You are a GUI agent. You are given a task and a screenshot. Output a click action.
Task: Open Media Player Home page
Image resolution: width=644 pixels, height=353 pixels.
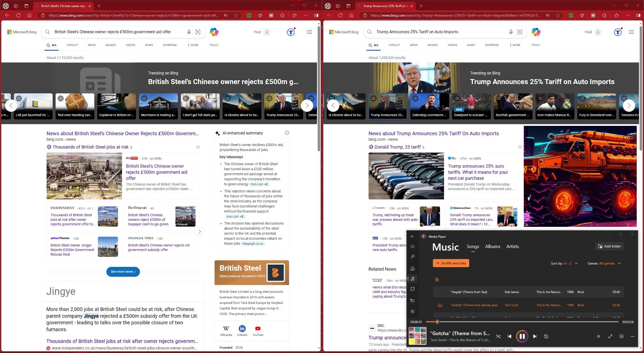click(x=412, y=269)
